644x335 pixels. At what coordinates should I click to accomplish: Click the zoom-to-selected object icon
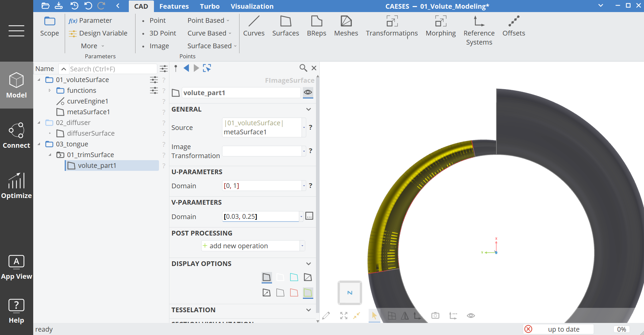click(207, 68)
